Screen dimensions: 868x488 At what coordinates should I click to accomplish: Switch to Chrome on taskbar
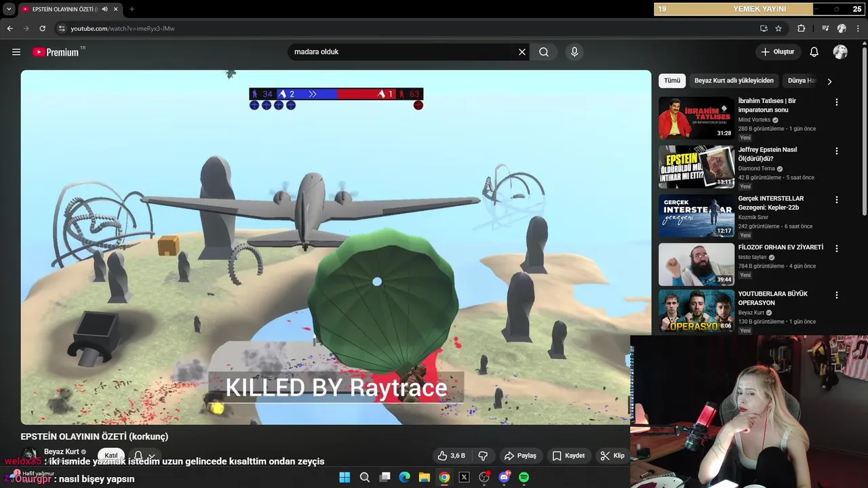point(444,477)
